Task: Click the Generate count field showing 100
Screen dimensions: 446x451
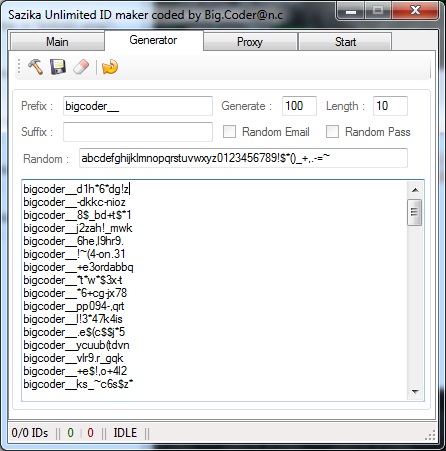Action: point(299,106)
